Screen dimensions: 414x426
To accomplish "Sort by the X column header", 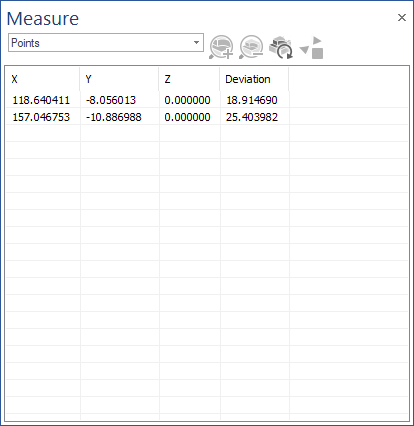I will [x=43, y=79].
